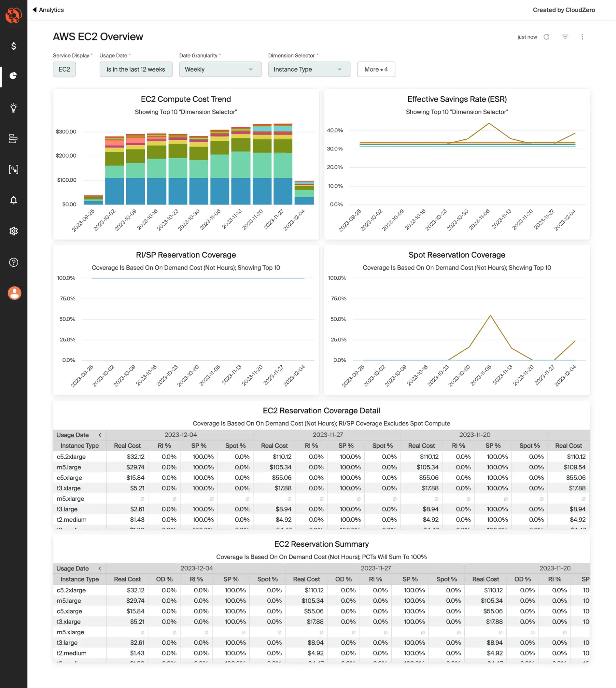
Task: Click the Spot Coverage peak at 2023-11-06
Action: click(x=490, y=315)
